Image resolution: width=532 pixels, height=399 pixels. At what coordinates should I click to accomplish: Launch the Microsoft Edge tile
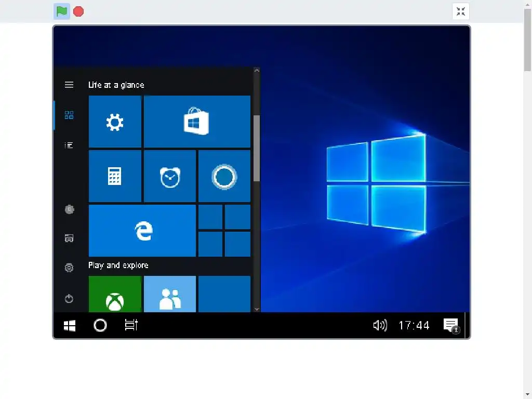pos(142,231)
